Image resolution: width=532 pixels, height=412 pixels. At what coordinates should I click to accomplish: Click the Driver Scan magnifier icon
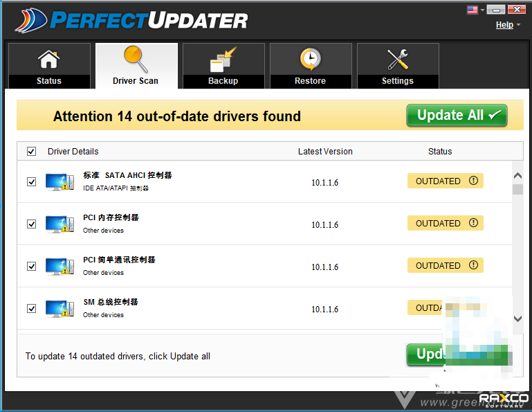pos(136,59)
